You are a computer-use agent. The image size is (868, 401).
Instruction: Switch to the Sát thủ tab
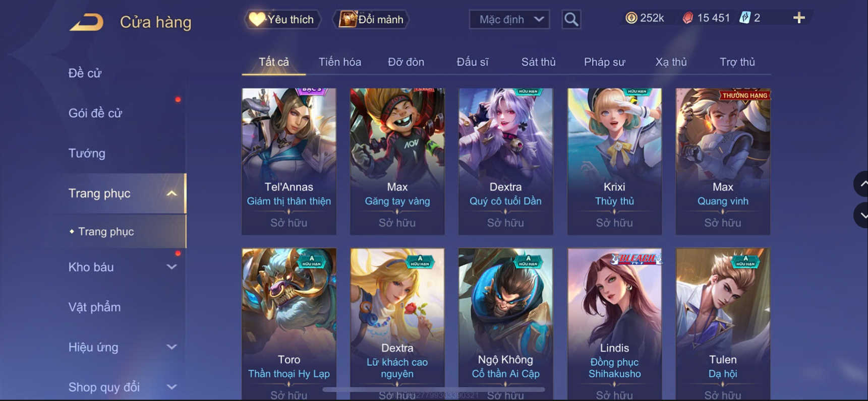[x=538, y=62]
